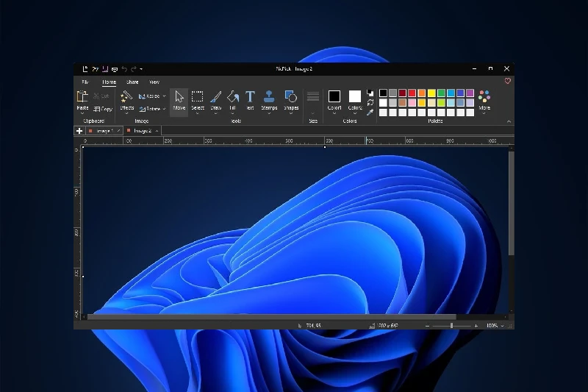Click the Paste clipboard icon

[x=82, y=96]
